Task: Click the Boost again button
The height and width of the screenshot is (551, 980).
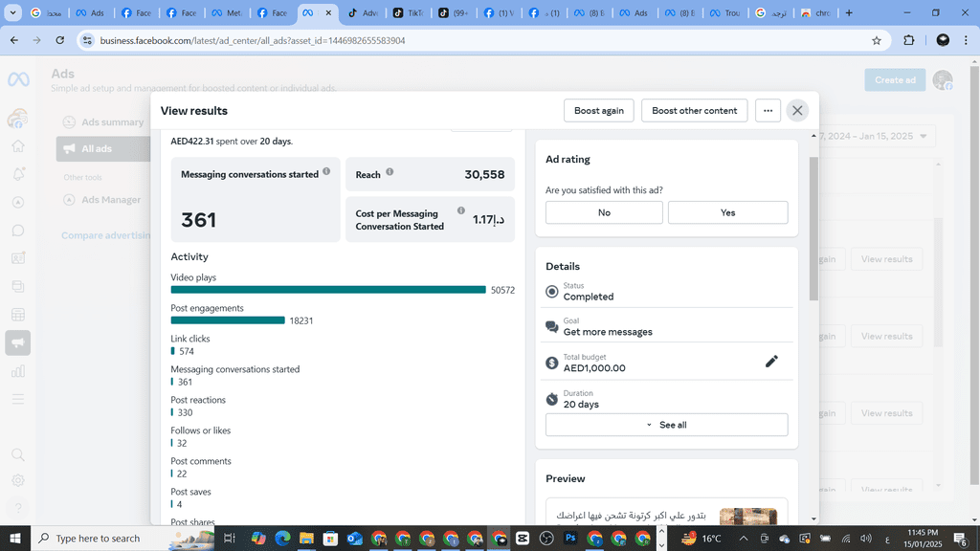Action: (x=598, y=111)
